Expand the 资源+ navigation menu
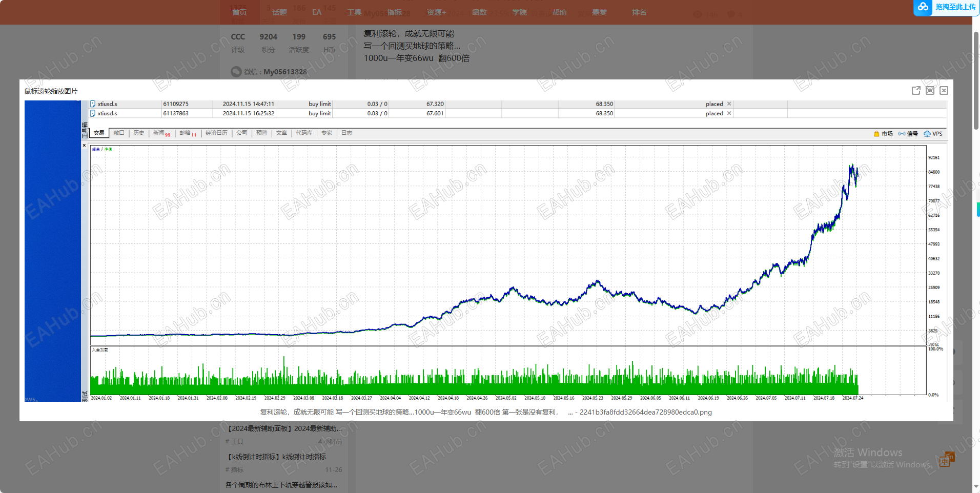The height and width of the screenshot is (493, 980). (x=436, y=12)
